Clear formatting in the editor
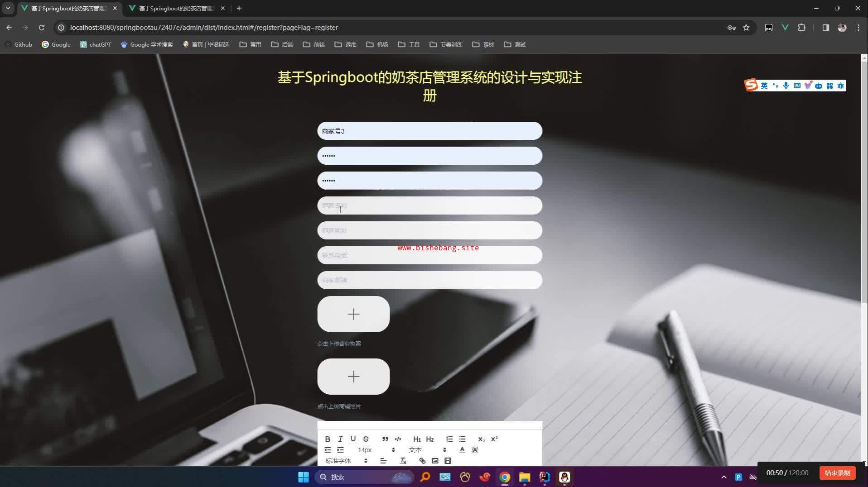The image size is (868, 487). [x=403, y=461]
